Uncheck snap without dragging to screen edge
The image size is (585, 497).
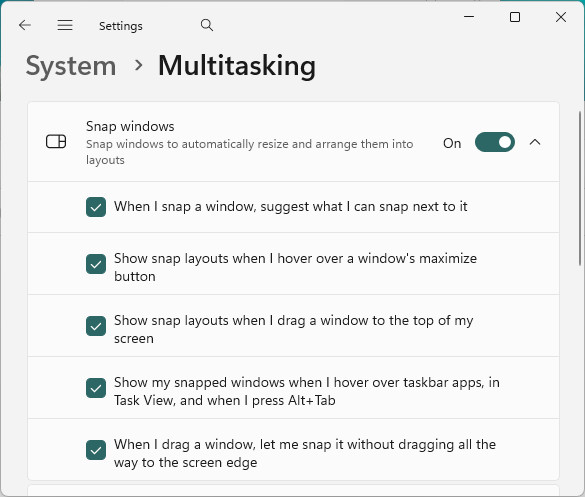coord(96,450)
